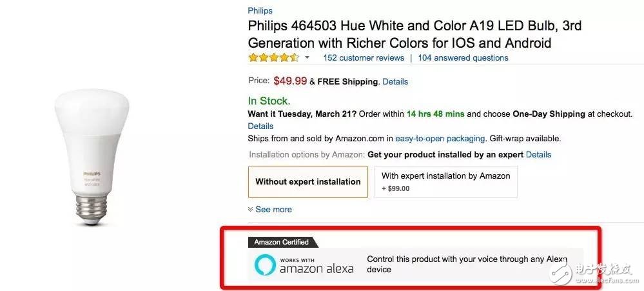644x291 pixels.
Task: Open the star rating dropdown arrow
Action: [x=307, y=57]
